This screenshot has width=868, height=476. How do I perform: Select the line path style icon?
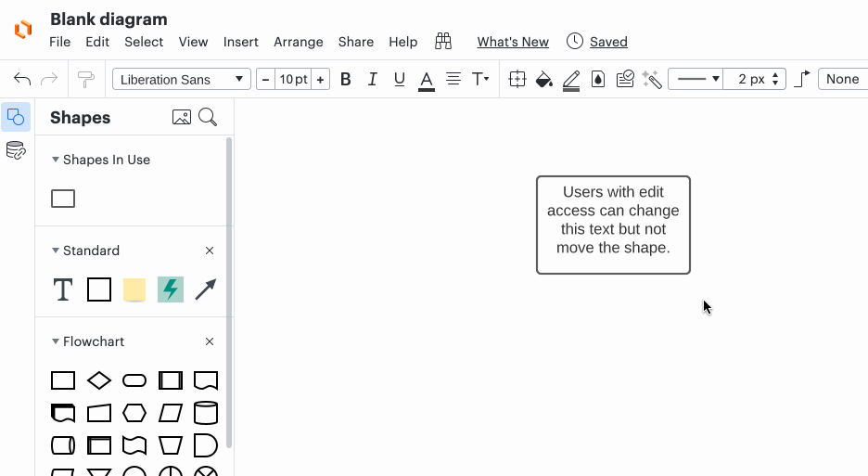(801, 79)
